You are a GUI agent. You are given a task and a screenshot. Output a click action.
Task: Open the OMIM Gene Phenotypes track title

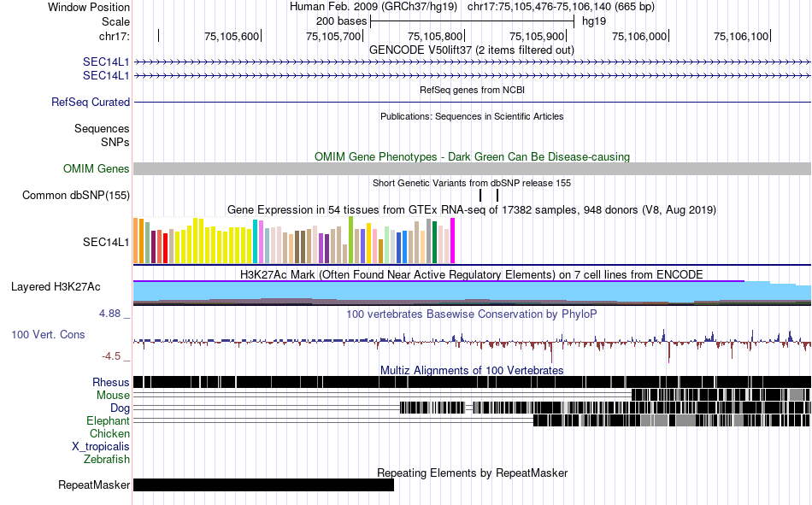(472, 157)
